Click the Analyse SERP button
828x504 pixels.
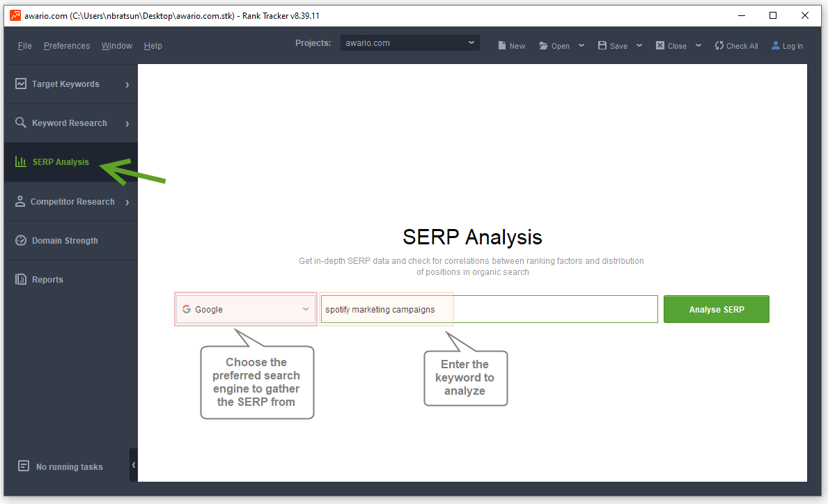[716, 309]
